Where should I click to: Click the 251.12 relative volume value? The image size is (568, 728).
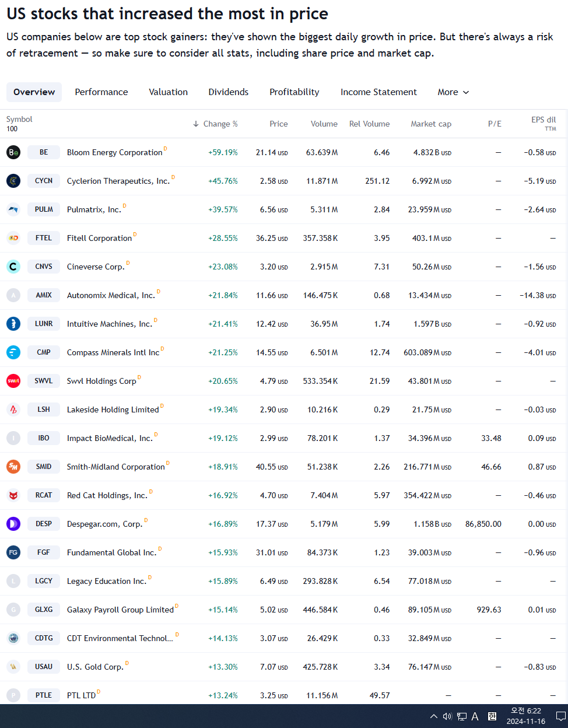377,181
